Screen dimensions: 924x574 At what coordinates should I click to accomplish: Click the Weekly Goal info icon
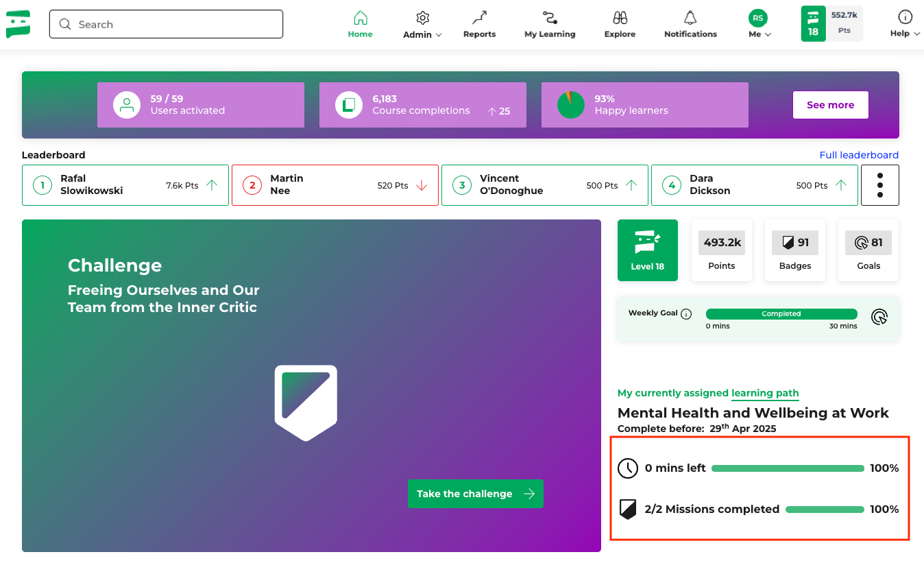coord(686,314)
